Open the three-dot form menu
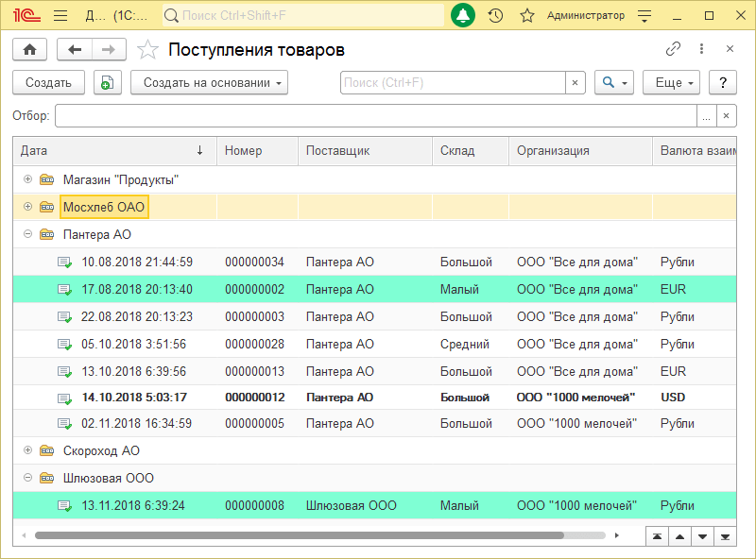Viewport: 756px width, 559px height. [701, 49]
